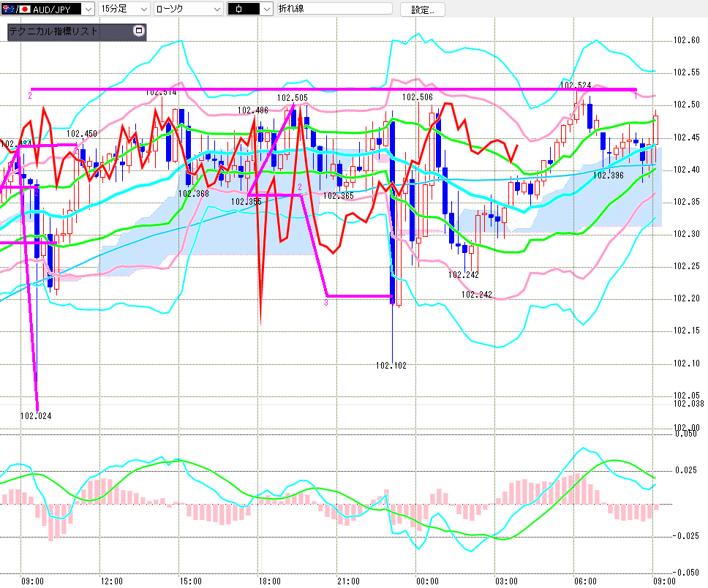The image size is (708, 588).
Task: Expand the ローソク chart type dropdown
Action: click(x=216, y=10)
